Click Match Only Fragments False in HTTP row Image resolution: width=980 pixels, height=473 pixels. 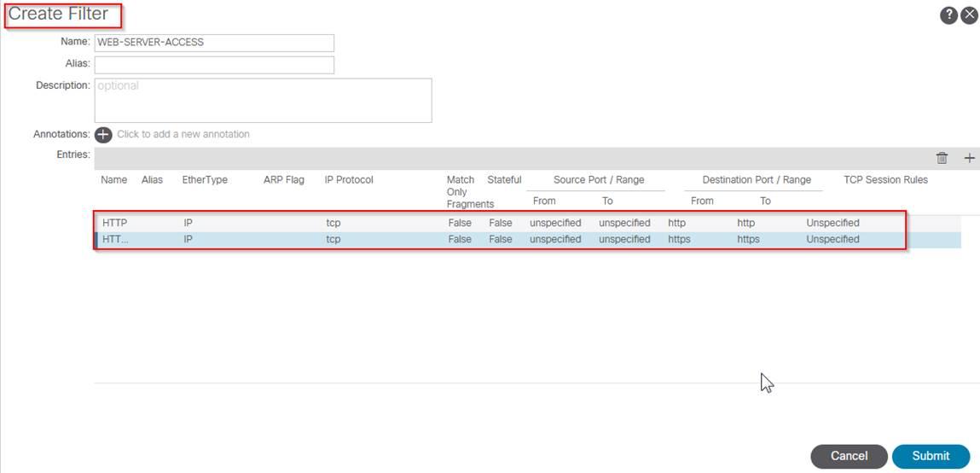tap(460, 223)
